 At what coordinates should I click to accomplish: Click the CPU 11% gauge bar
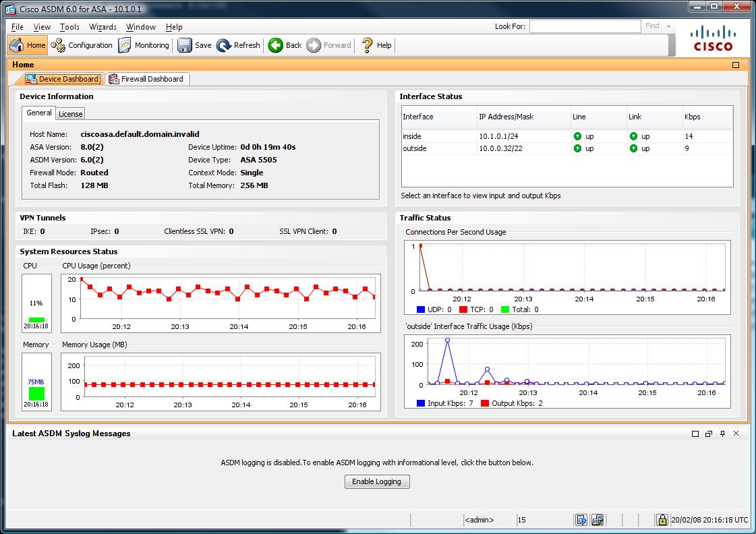point(36,320)
